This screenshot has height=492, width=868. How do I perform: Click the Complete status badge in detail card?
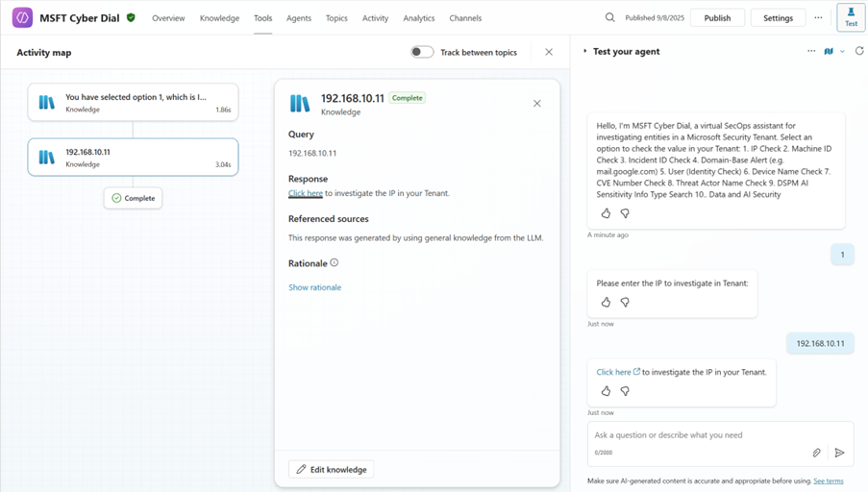coord(407,98)
